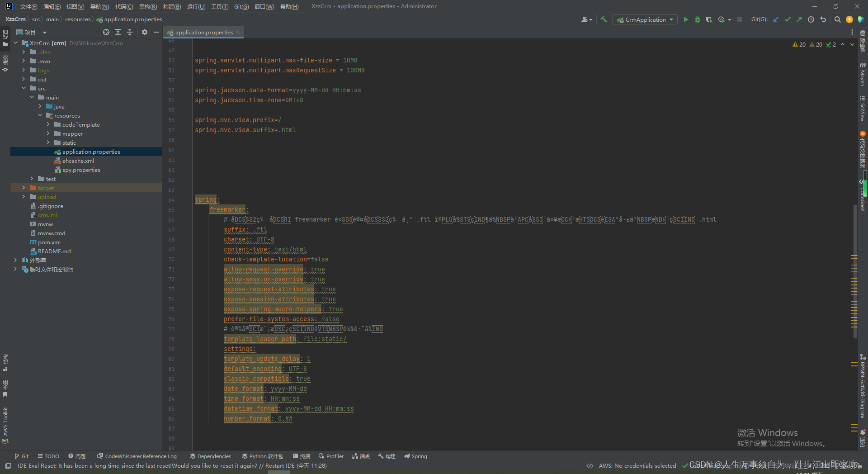Viewport: 868px width, 474px height.
Task: Push commits using the green up-arrow icon
Action: (x=799, y=19)
